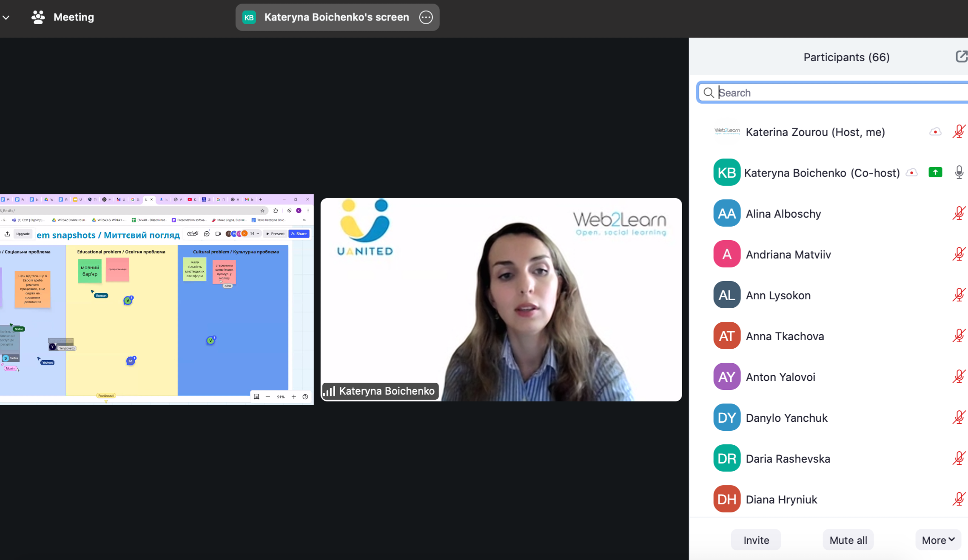Click the signal strength icon on video tile
This screenshot has height=560, width=968.
click(x=329, y=391)
